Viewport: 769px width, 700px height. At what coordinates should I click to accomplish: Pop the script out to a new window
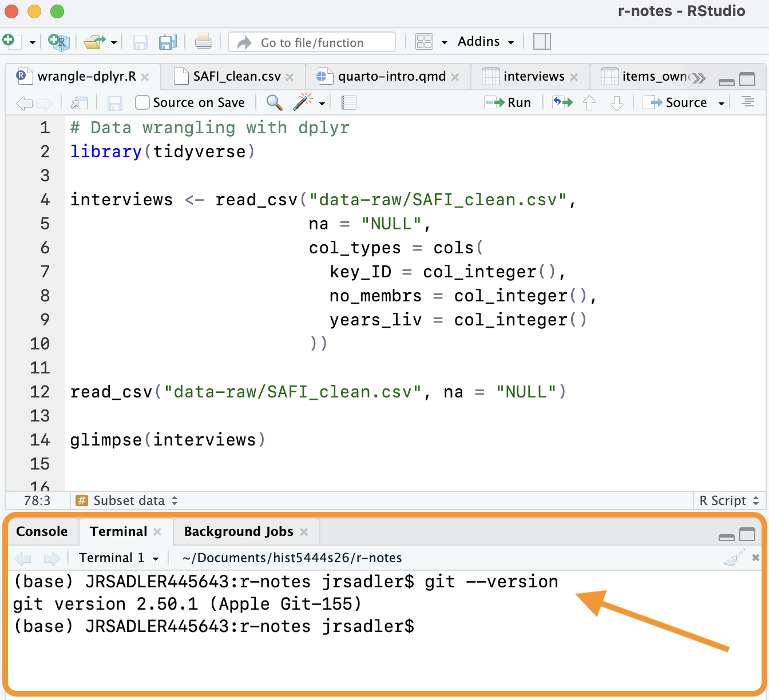click(80, 103)
